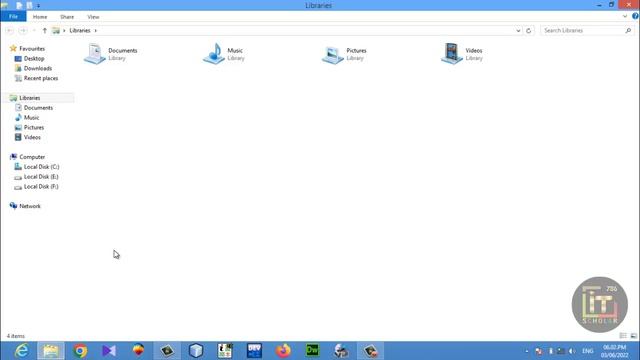Click the search magnifier icon

628,31
